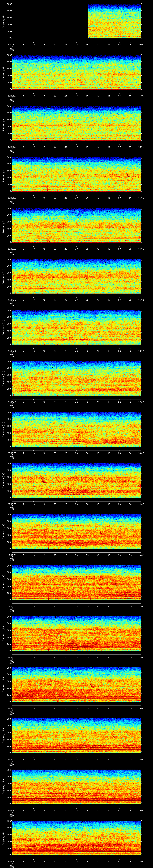Click the 13:00 end time label
Image resolution: width=153 pixels, height=868 pixels.
click(x=141, y=197)
